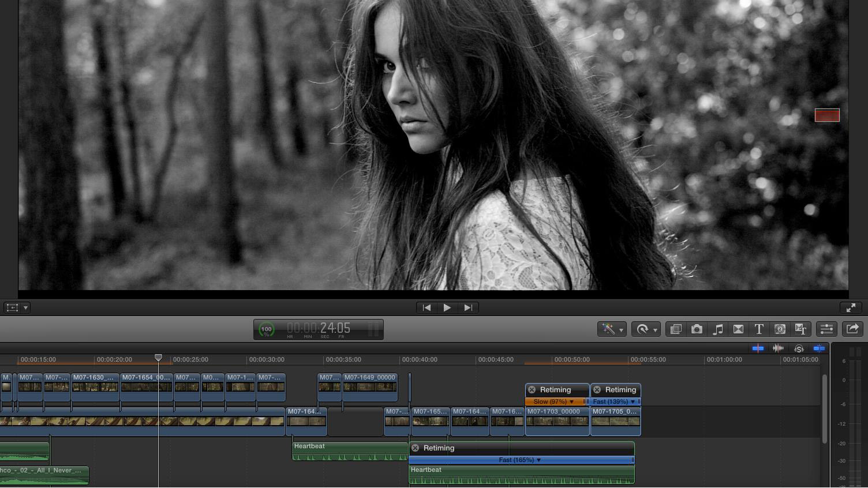Jump to the next edit point
This screenshot has height=488, width=868.
[468, 308]
